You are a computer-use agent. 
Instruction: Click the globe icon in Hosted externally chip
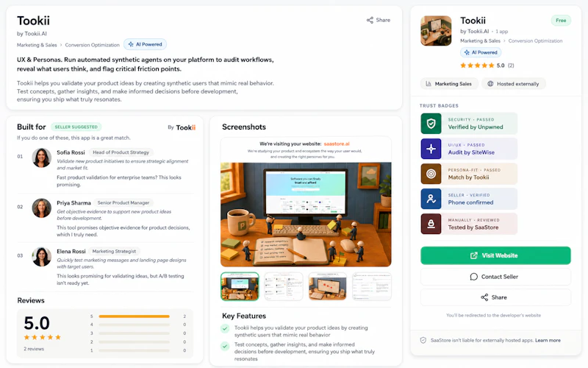click(490, 84)
